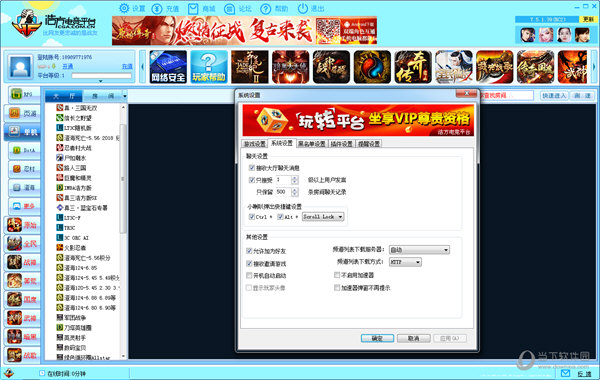Image resolution: width=600 pixels, height=380 pixels.
Task: Click the room search input field
Action: point(507,96)
